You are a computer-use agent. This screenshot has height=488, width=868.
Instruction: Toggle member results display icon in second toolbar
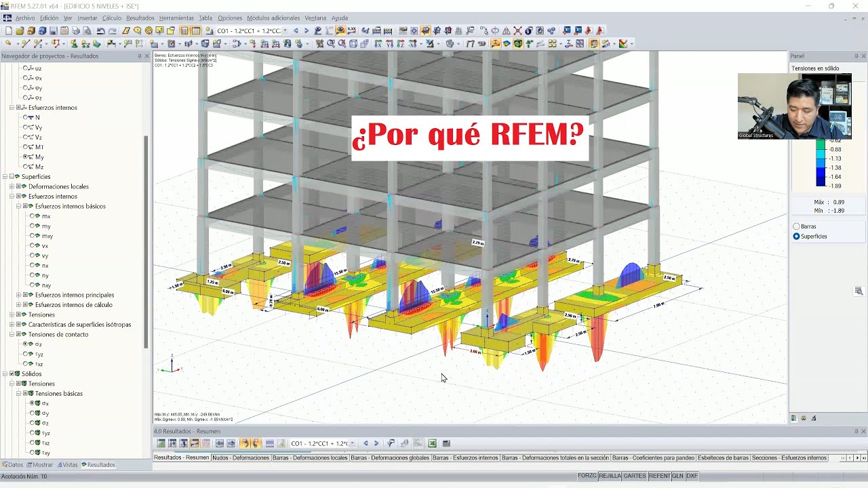495,43
